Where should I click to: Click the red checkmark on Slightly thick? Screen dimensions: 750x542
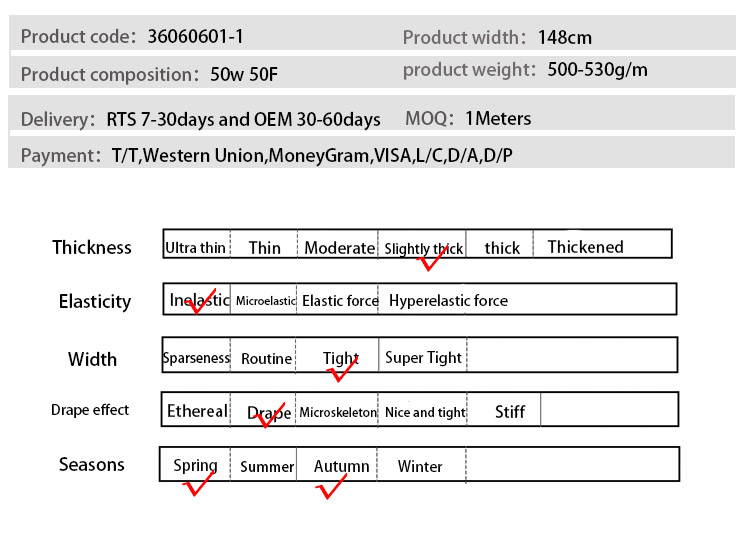432,260
